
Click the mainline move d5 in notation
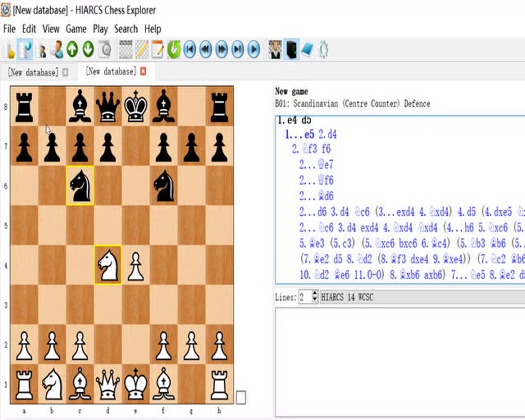pos(306,121)
